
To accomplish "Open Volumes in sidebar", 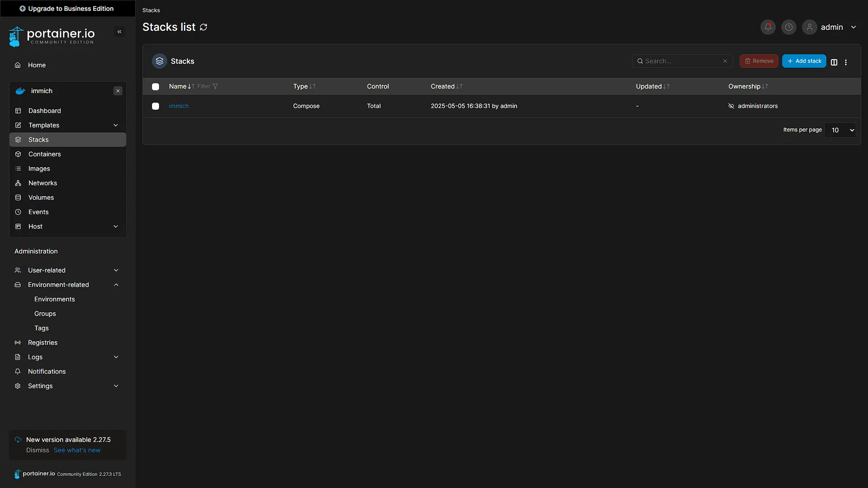I will pyautogui.click(x=68, y=197).
